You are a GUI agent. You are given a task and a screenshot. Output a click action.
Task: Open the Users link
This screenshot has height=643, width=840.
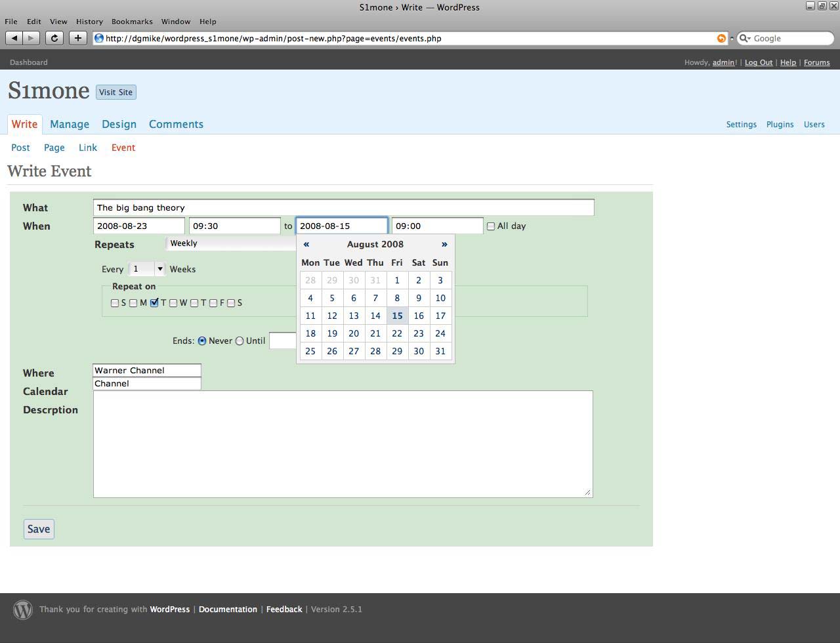[814, 124]
